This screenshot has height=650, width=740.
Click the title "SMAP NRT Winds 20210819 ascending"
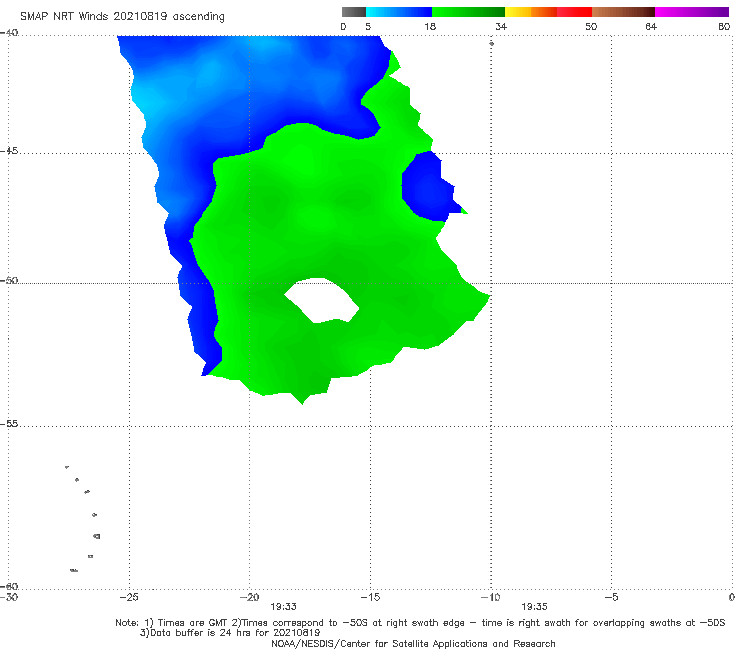coord(122,17)
